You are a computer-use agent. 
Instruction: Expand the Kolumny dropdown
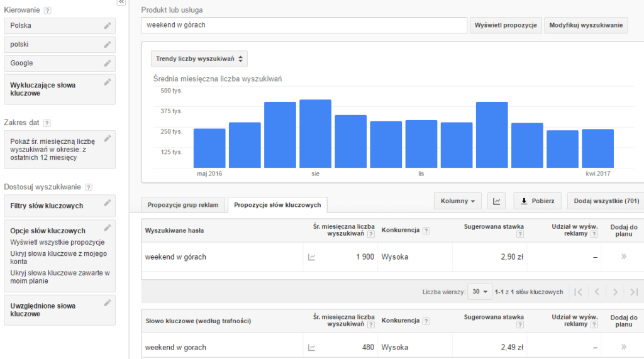click(x=458, y=201)
